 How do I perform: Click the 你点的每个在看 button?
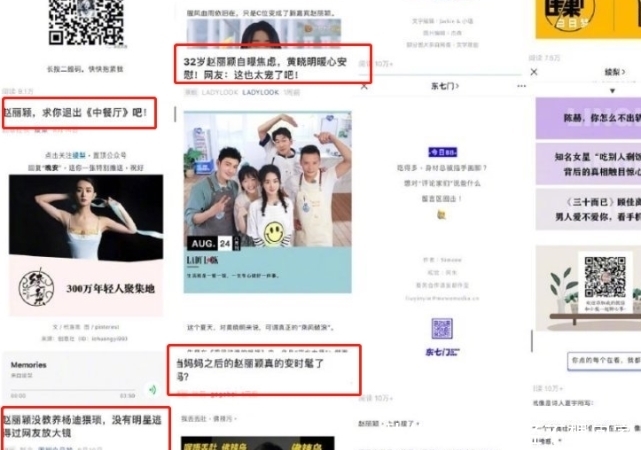point(604,361)
